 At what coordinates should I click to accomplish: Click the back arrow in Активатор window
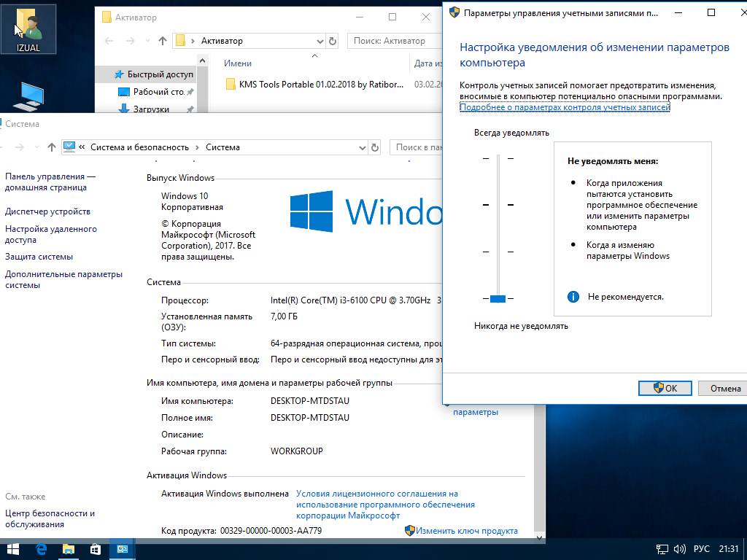pyautogui.click(x=109, y=41)
